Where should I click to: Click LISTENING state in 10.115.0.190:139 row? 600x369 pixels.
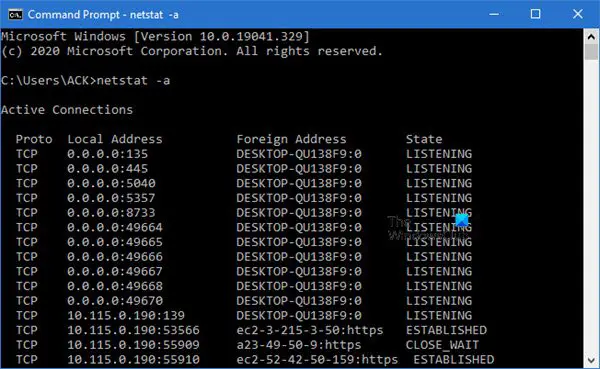coord(439,315)
